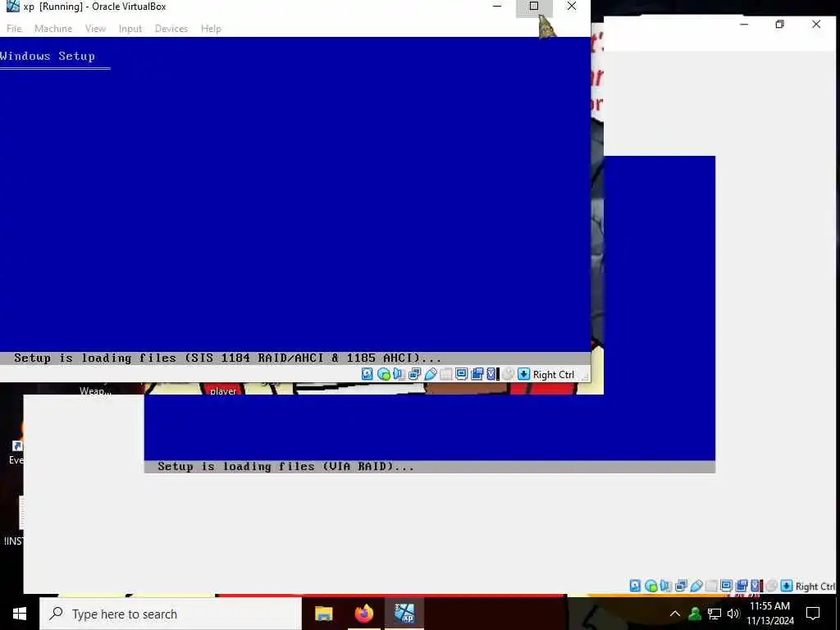Click the green user icon in system tray

pos(695,614)
